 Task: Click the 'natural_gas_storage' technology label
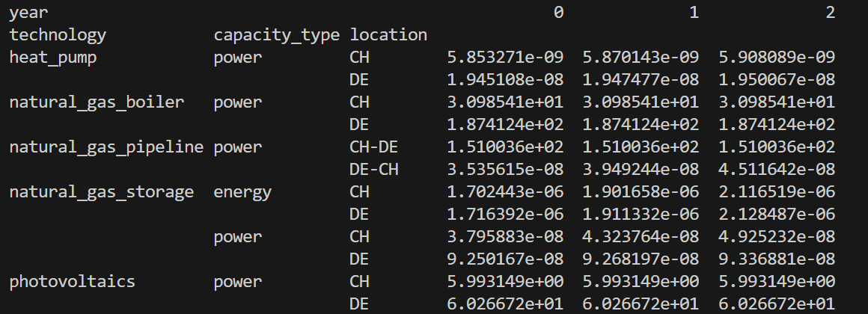tap(101, 192)
